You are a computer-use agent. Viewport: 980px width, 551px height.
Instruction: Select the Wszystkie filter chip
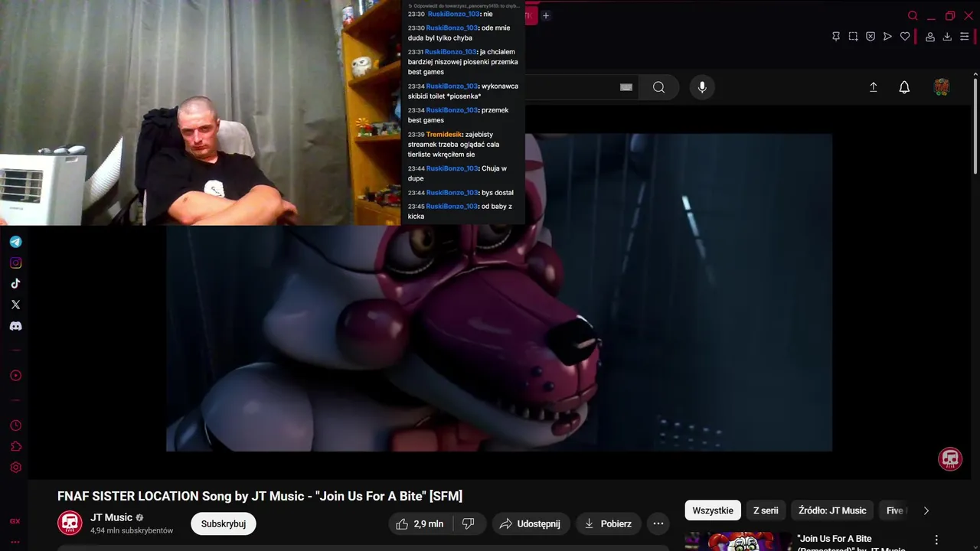(713, 510)
